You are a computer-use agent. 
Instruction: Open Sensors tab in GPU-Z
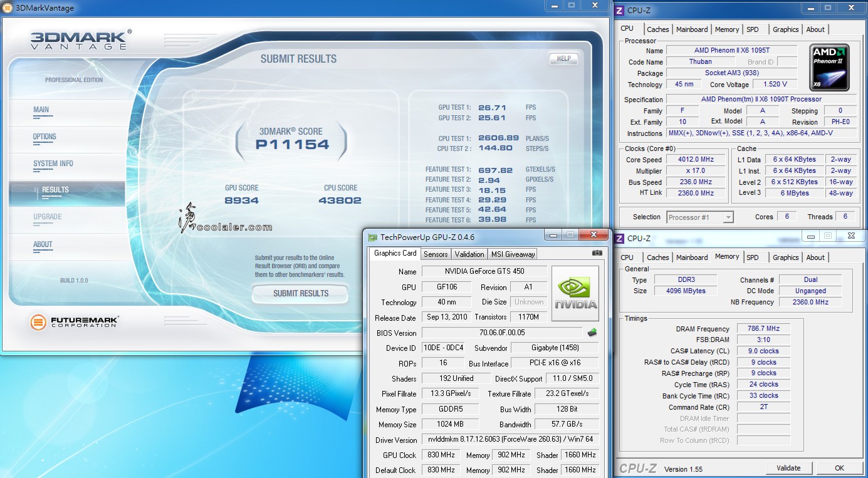click(436, 254)
